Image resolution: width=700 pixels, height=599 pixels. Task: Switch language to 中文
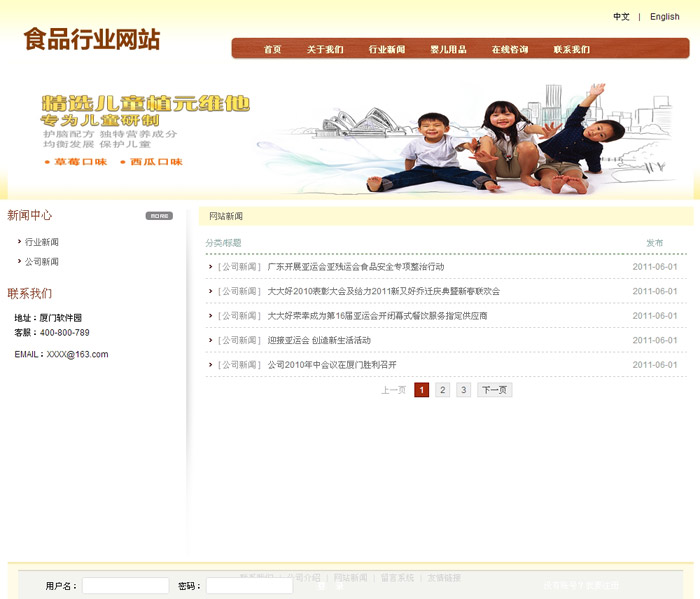click(x=621, y=17)
